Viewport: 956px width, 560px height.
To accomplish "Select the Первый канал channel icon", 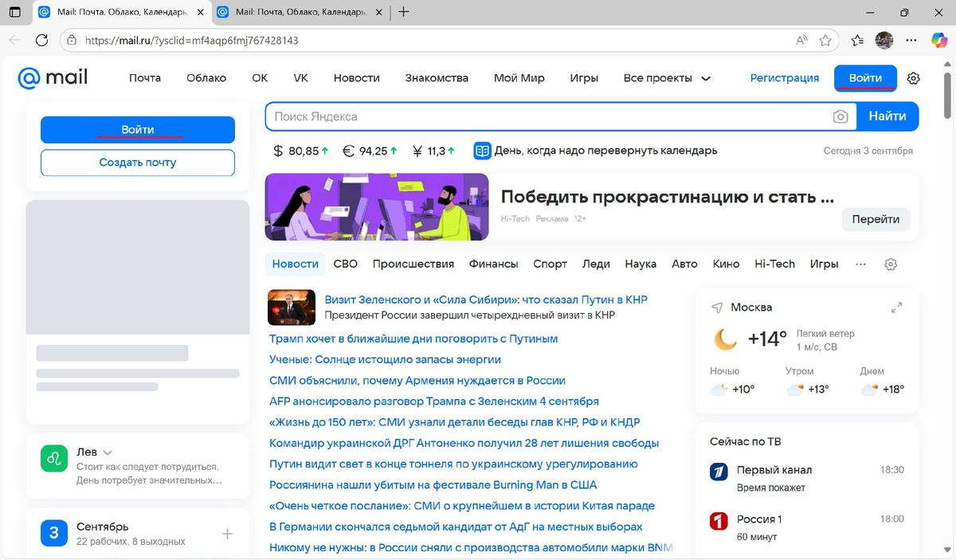I will [718, 472].
